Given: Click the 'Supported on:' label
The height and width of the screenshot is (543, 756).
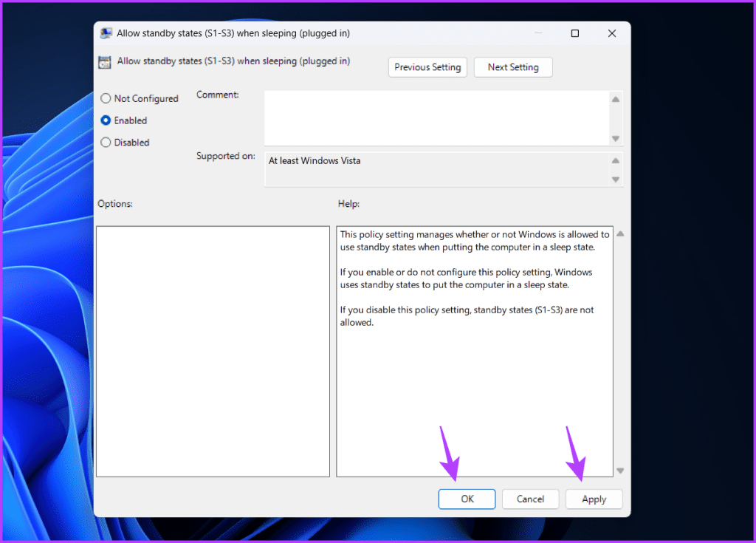Looking at the screenshot, I should click(226, 156).
